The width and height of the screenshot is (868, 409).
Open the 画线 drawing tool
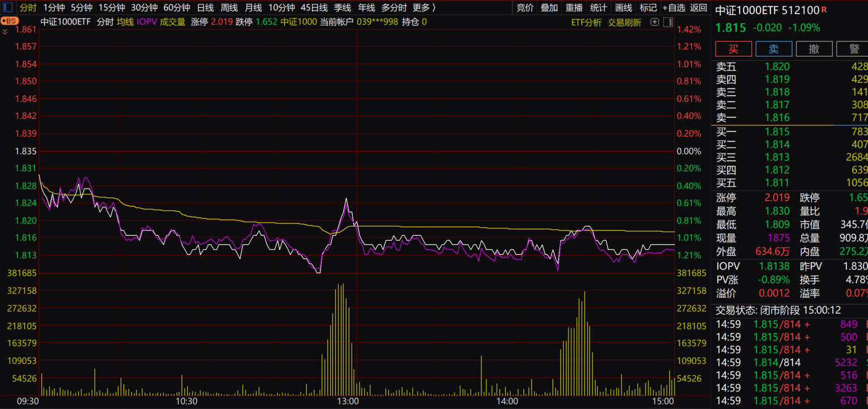pos(623,7)
